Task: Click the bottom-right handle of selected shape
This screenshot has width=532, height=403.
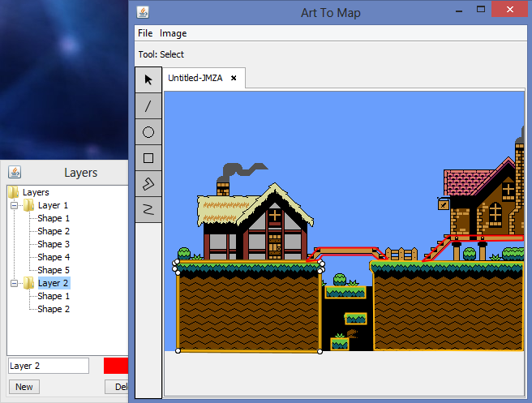Action: (320, 351)
